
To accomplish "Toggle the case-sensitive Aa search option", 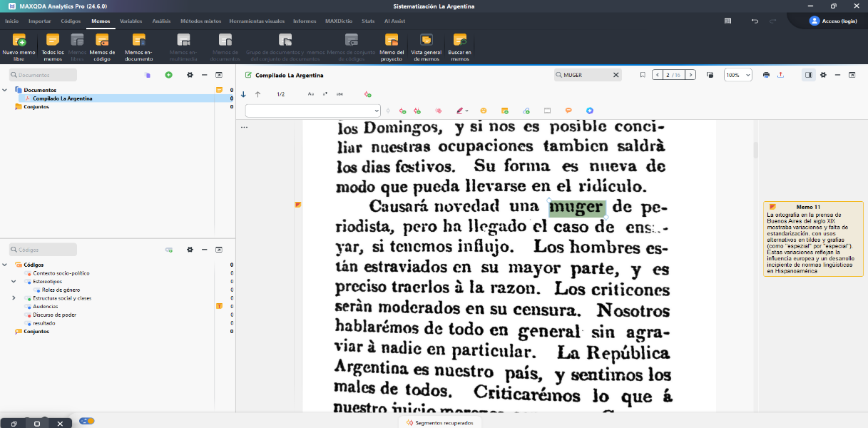I will (x=311, y=94).
